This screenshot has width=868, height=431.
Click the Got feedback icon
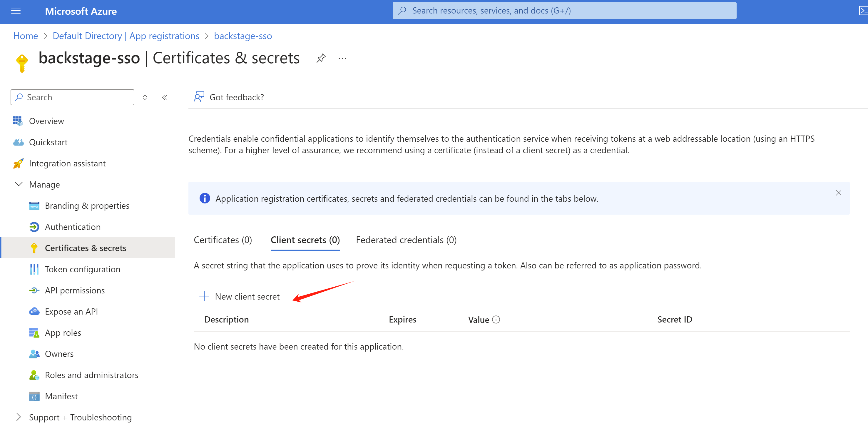(199, 97)
